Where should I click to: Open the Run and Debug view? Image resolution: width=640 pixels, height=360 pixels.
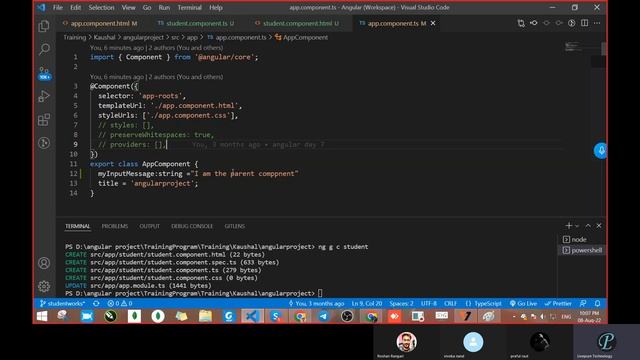tap(44, 96)
